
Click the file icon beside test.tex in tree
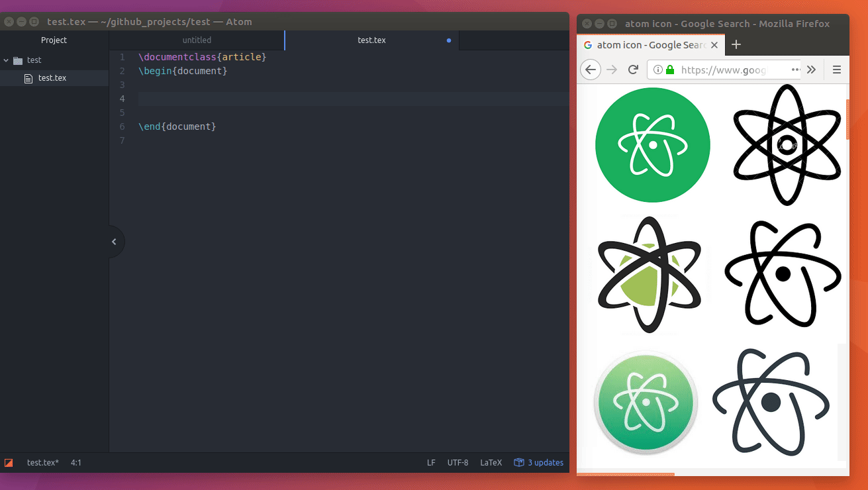[28, 78]
